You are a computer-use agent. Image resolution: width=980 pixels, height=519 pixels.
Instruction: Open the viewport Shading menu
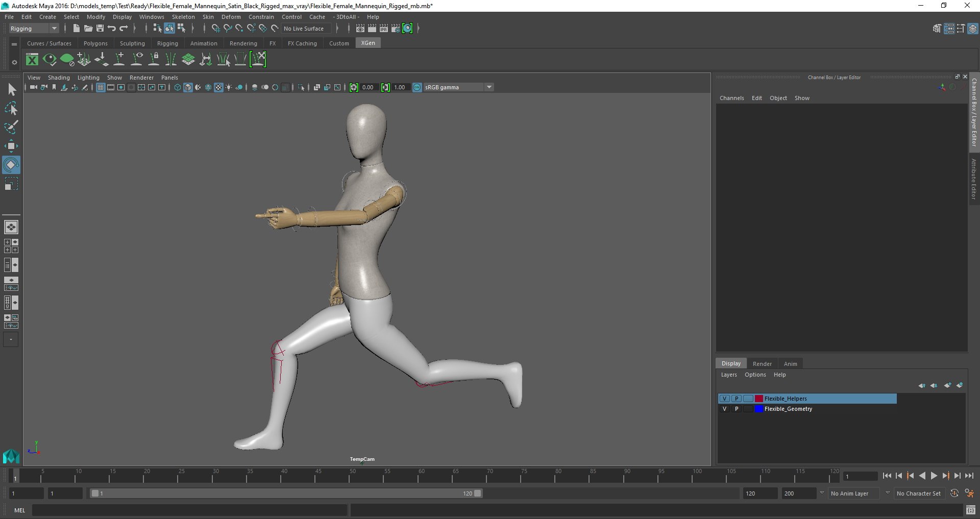(59, 78)
